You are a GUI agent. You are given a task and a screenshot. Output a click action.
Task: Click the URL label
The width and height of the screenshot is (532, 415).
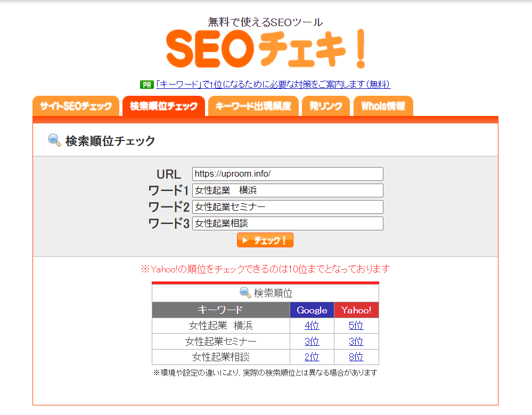coord(169,175)
